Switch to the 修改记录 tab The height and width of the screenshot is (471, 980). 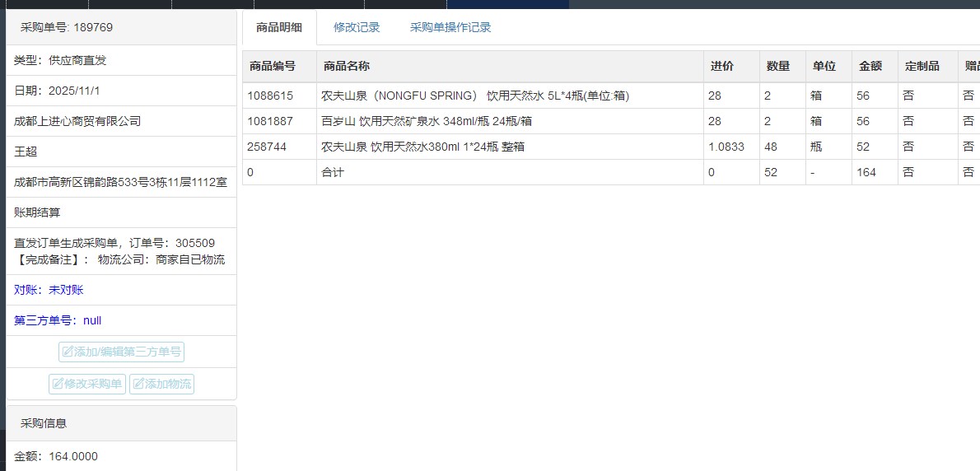pos(357,27)
